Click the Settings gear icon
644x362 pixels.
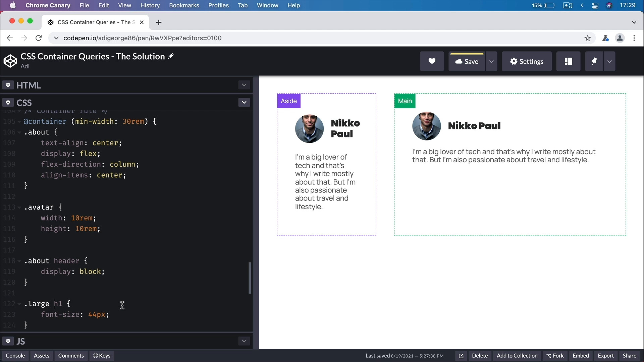pos(513,61)
